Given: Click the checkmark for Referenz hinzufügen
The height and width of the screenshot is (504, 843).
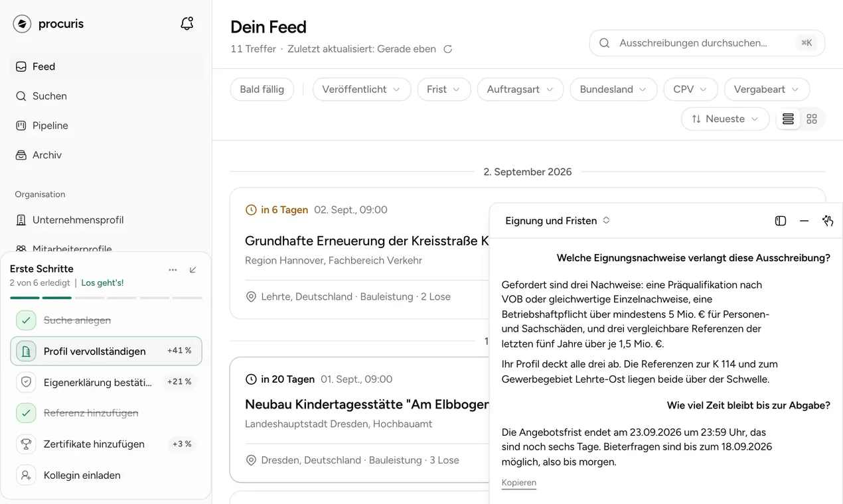Looking at the screenshot, I should (x=26, y=413).
